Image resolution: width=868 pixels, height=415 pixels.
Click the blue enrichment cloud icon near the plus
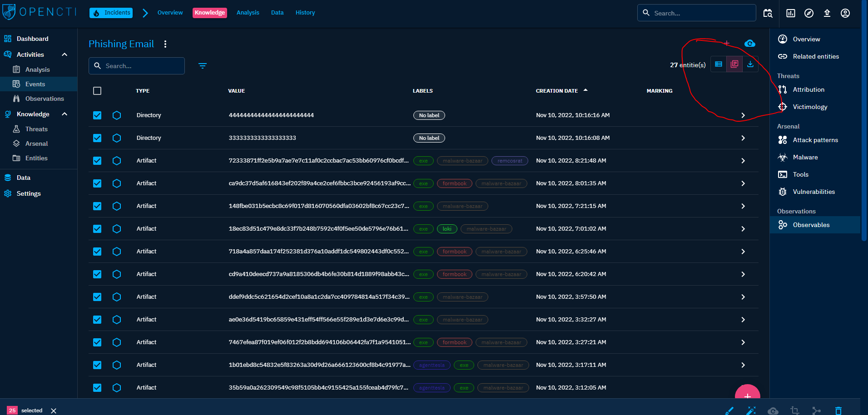(x=750, y=43)
